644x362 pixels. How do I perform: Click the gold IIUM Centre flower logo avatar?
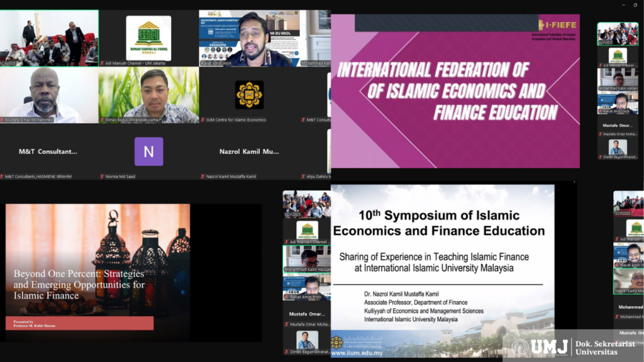(x=249, y=95)
